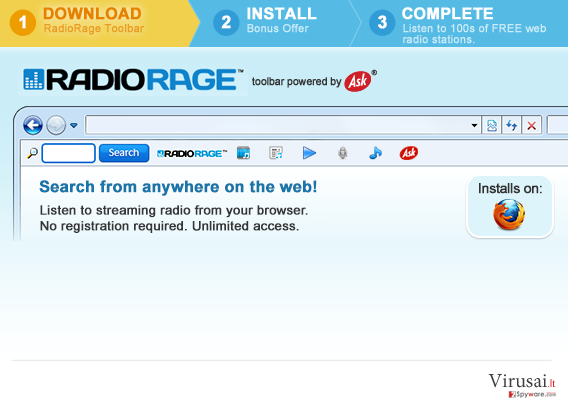Viewport: 568px width, 406px height.
Task: Click the toolbar search text box
Action: click(x=68, y=153)
